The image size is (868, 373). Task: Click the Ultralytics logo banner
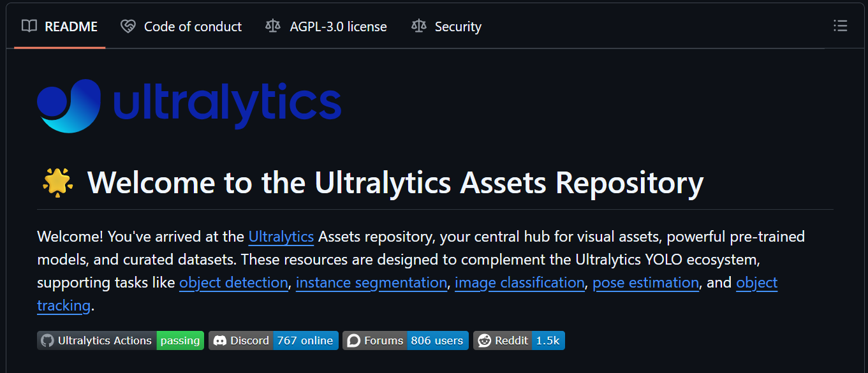click(189, 106)
